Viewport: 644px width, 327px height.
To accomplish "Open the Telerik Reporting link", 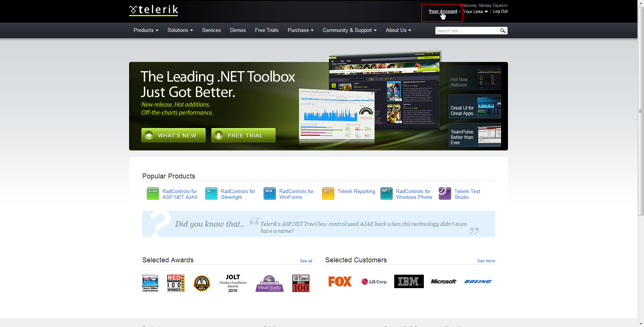I will [356, 192].
